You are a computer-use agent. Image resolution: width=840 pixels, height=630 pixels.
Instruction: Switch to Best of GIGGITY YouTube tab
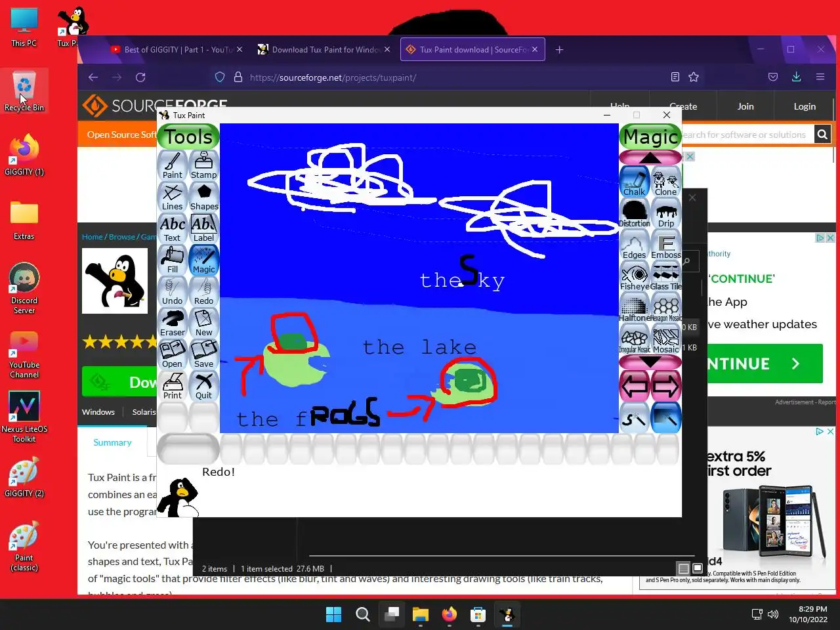pos(177,49)
